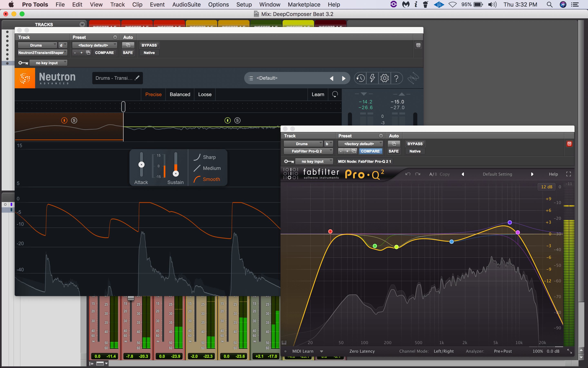Click Pro-Q 2 redo arrow

click(418, 174)
